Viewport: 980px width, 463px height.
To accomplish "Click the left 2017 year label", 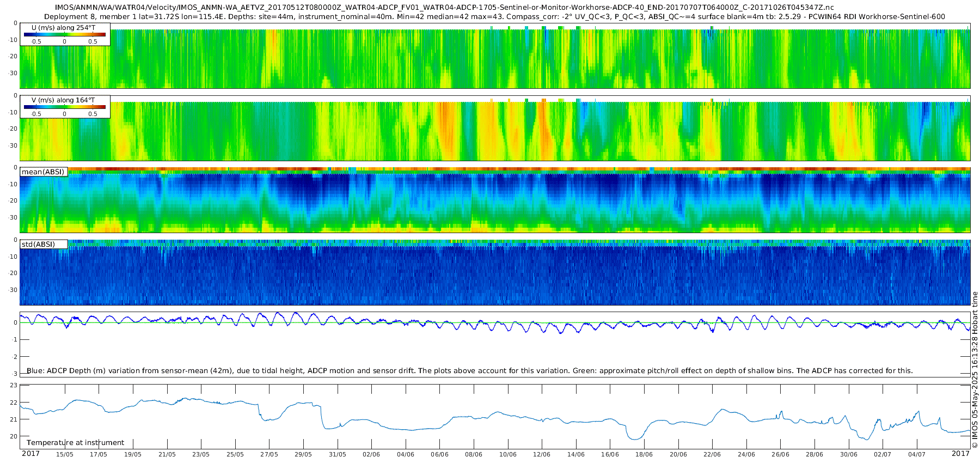I will tap(30, 453).
